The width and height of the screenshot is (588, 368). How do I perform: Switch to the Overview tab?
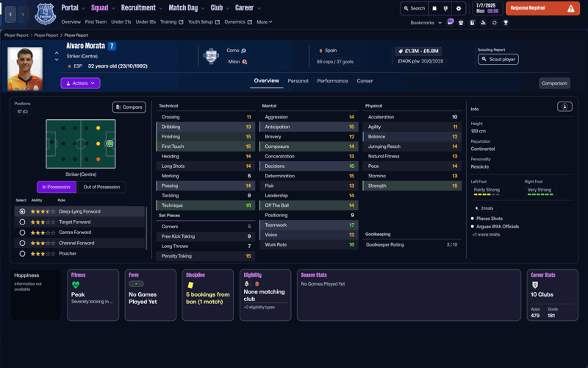point(266,81)
